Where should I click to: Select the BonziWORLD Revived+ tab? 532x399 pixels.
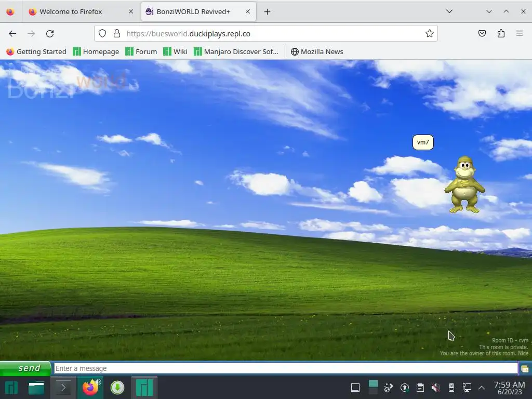(x=198, y=11)
